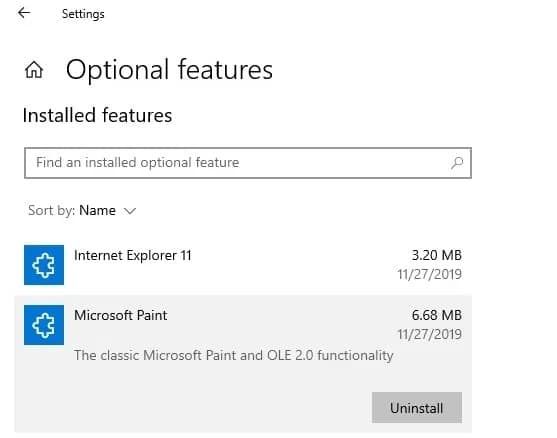This screenshot has width=557, height=438.
Task: Select the Microsoft Paint feature name
Action: pyautogui.click(x=120, y=315)
